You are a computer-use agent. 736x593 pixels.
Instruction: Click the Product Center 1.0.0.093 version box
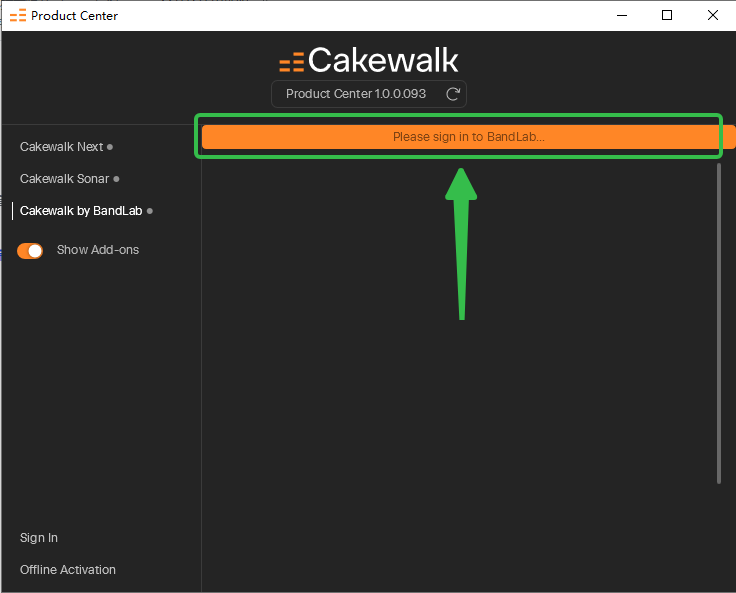(x=369, y=94)
